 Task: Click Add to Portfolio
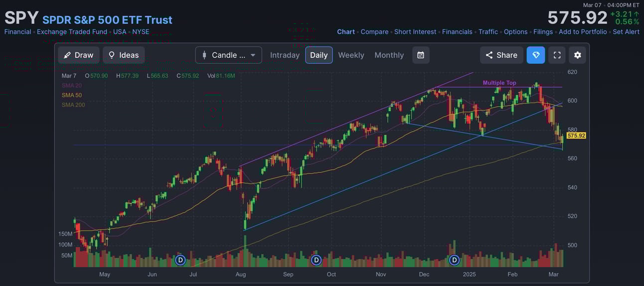point(583,31)
